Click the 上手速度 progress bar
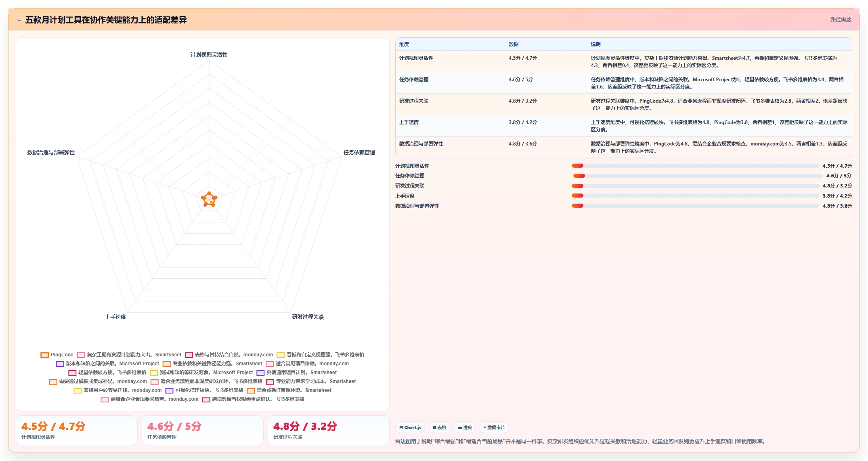 tap(695, 196)
